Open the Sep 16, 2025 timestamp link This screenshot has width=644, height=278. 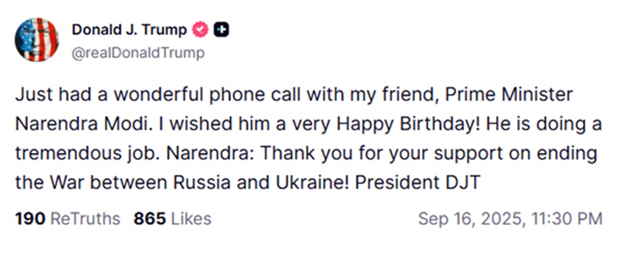tap(510, 219)
